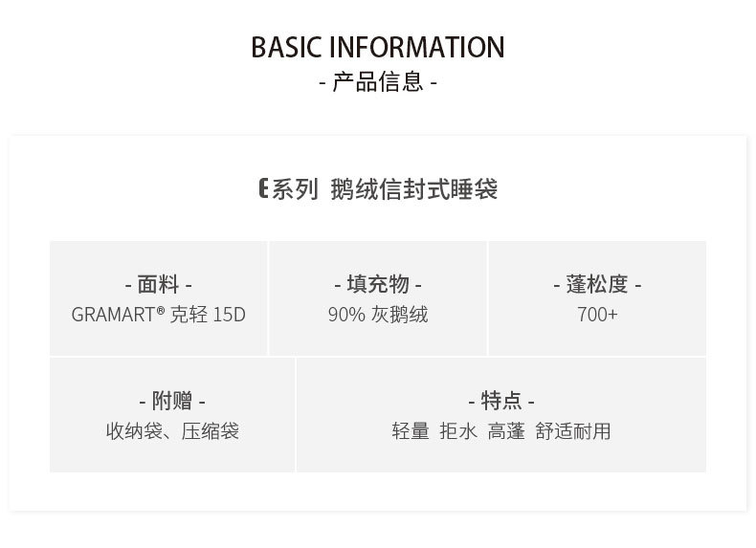Viewport: 756px width, 548px height.
Task: Click the 15D fabric value
Action: point(230,315)
